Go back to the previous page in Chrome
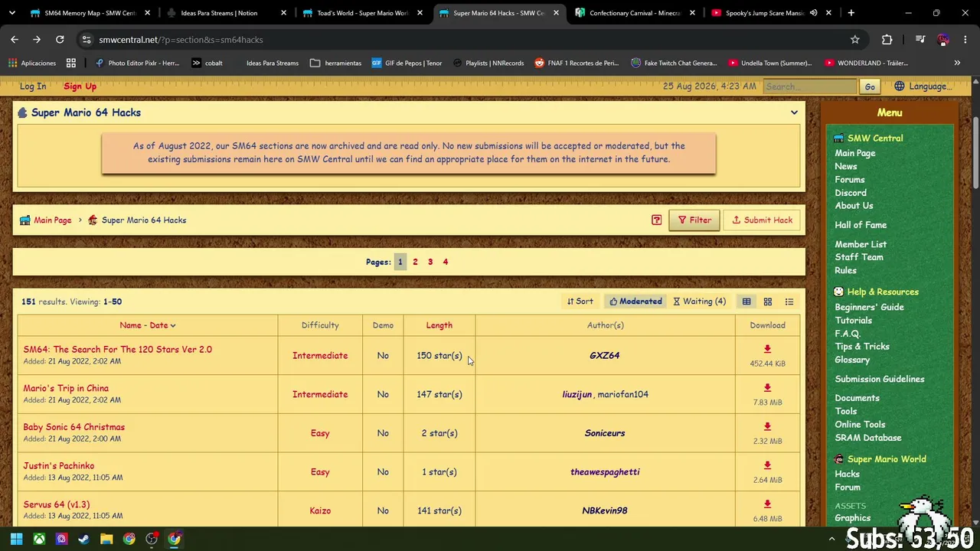This screenshot has width=980, height=551. click(15, 40)
